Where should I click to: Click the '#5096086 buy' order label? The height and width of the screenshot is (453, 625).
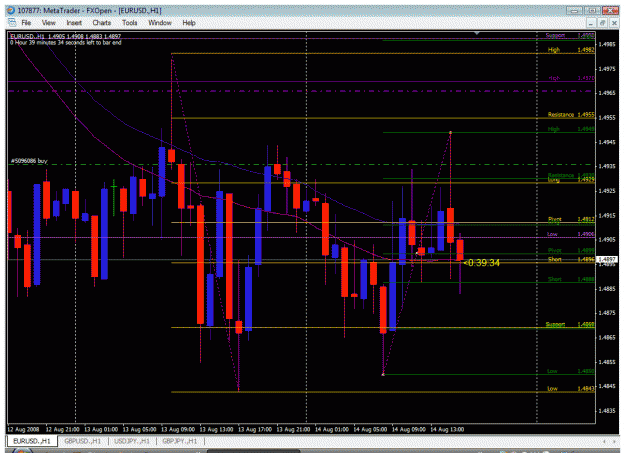tap(29, 161)
